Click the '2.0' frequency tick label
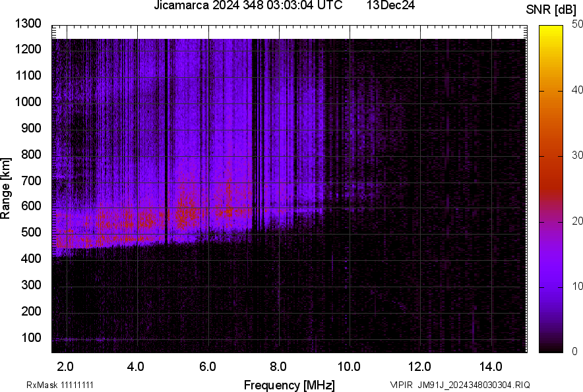Viewport: 583px width, 392px height. coord(66,366)
